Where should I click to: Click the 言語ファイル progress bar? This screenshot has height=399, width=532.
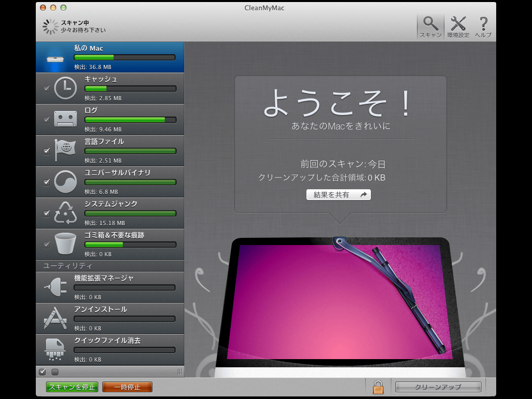(130, 151)
